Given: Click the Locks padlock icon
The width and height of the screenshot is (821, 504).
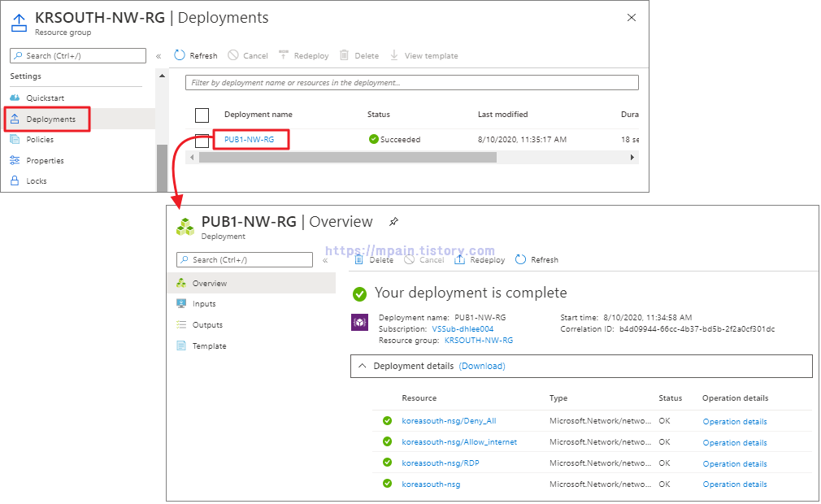Looking at the screenshot, I should [x=15, y=180].
